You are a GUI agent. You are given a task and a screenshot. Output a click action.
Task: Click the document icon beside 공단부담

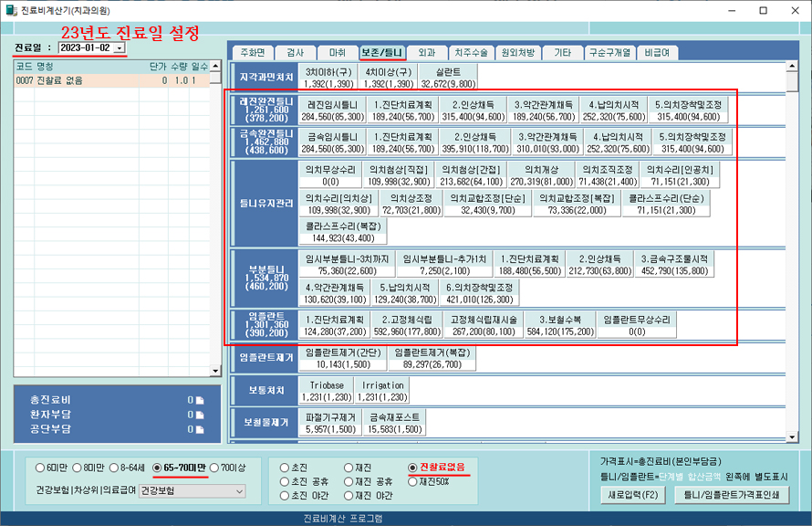[200, 429]
